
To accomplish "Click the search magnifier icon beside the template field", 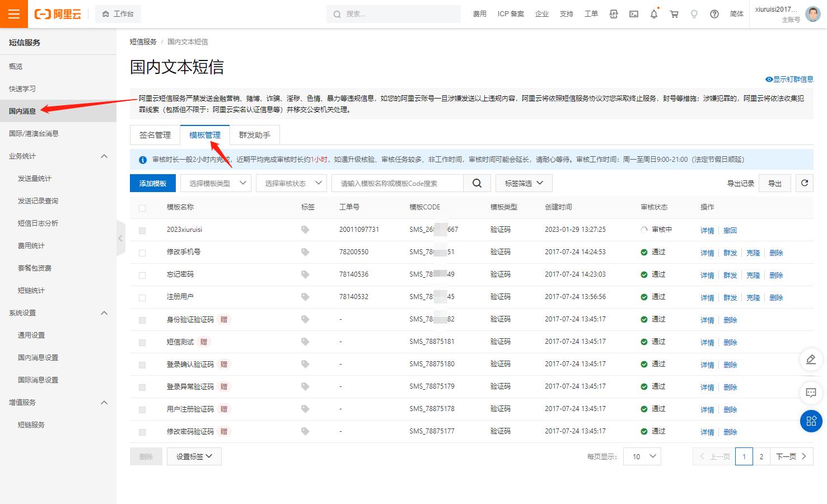I will tap(476, 183).
